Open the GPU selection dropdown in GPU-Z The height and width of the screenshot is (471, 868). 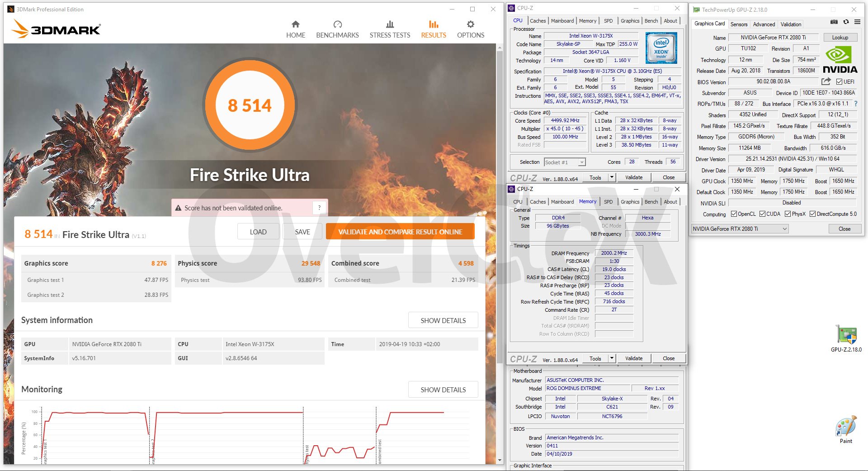(x=740, y=229)
